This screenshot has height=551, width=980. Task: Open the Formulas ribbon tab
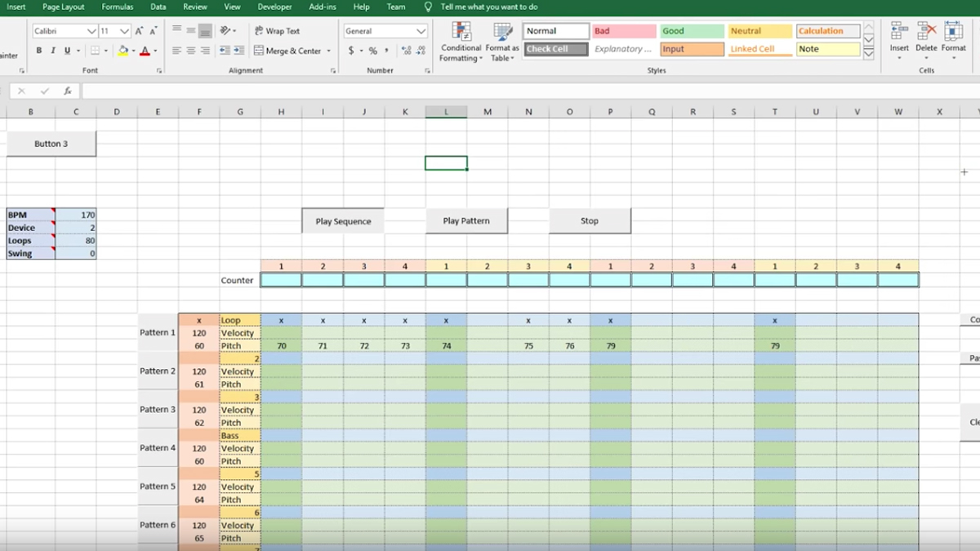click(x=118, y=7)
